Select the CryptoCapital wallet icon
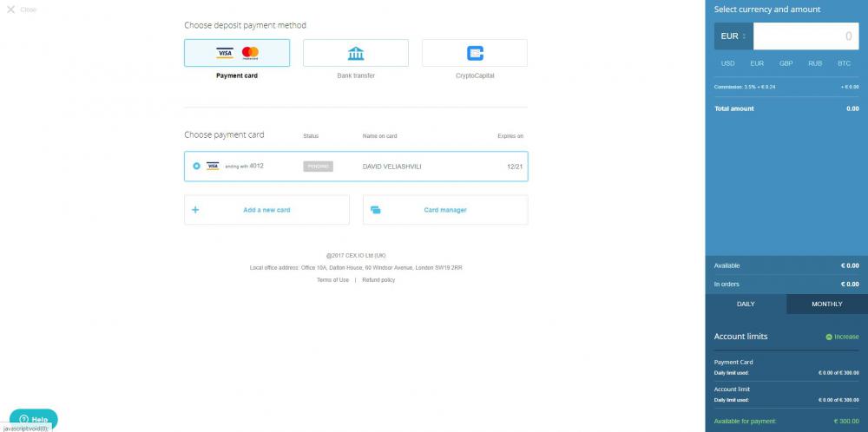 (475, 53)
